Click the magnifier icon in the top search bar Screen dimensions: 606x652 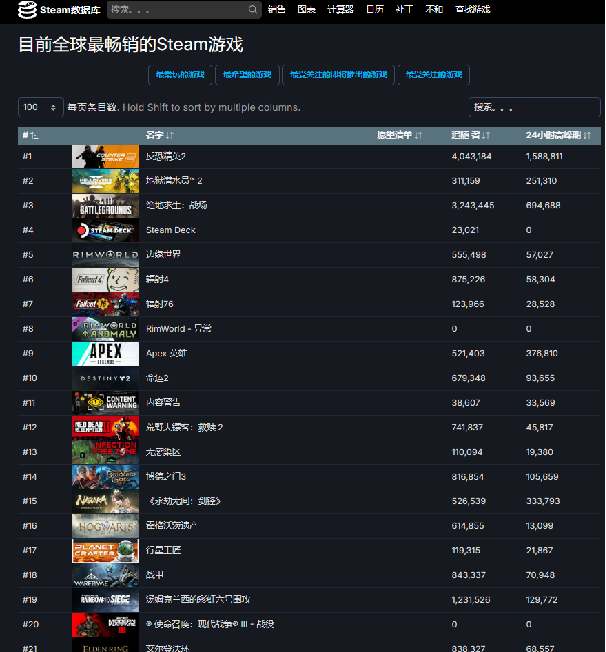[253, 10]
